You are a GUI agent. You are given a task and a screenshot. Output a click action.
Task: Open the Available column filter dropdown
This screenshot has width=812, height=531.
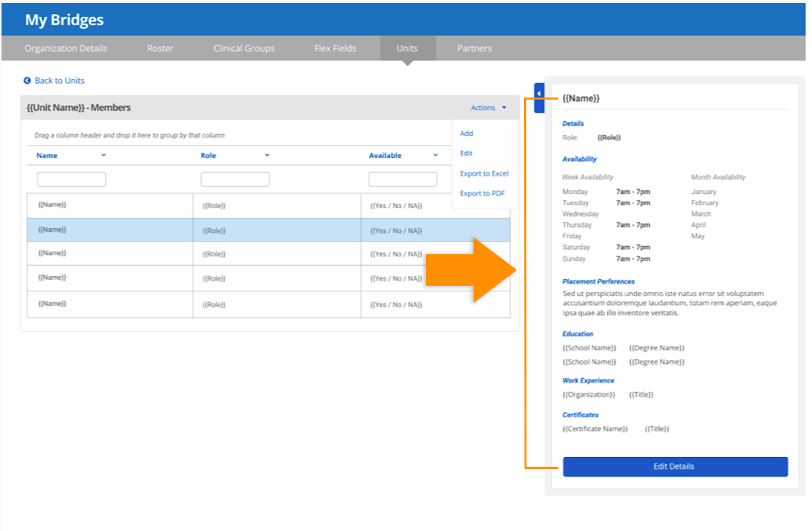tap(436, 155)
